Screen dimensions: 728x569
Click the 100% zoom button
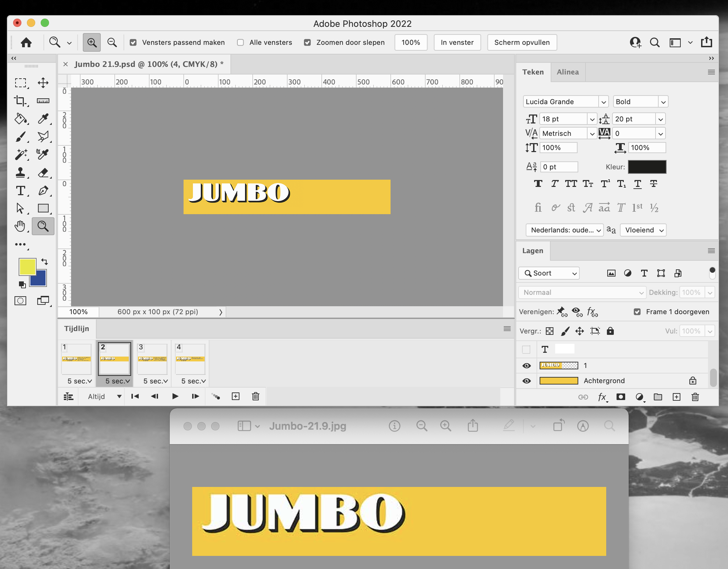411,42
